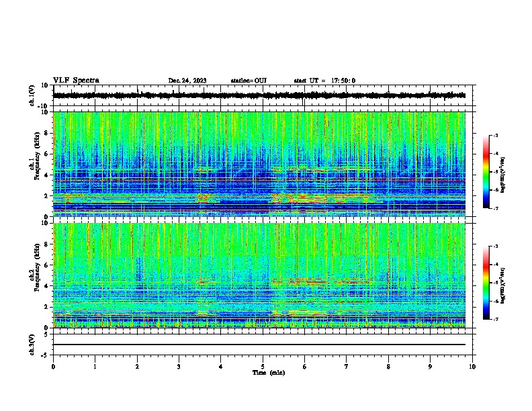Click the "ch.3(V)" axis label

(x=32, y=345)
